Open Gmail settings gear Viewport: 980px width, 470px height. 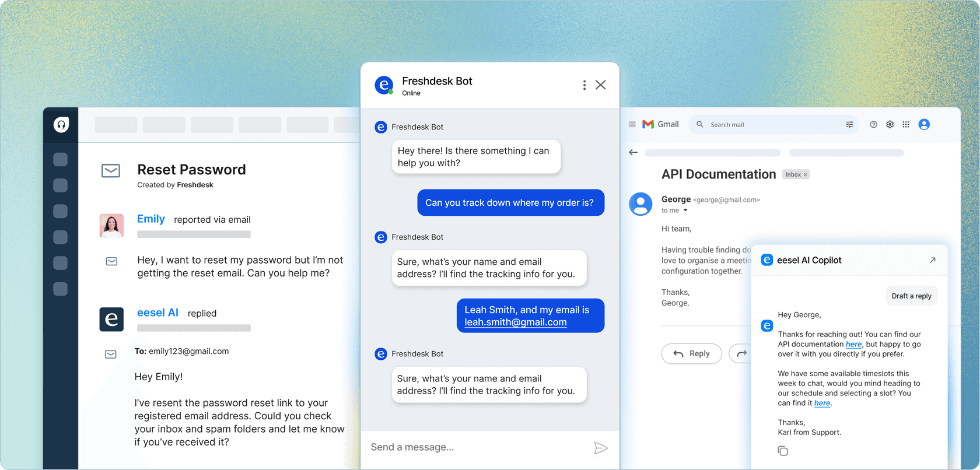coord(890,124)
